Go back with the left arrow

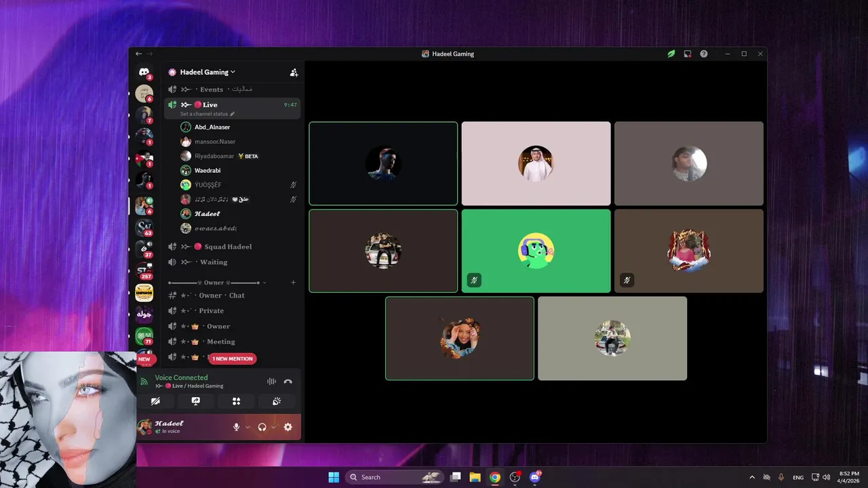tap(138, 54)
